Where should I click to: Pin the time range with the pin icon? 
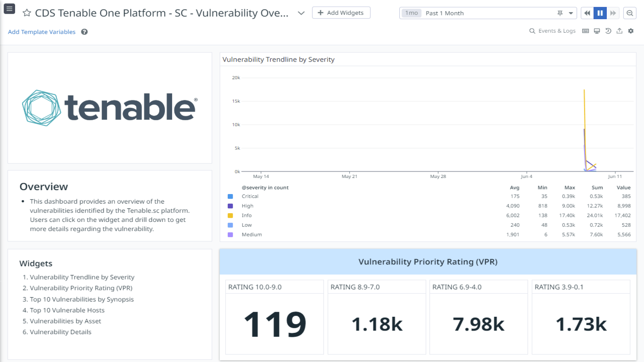point(560,13)
